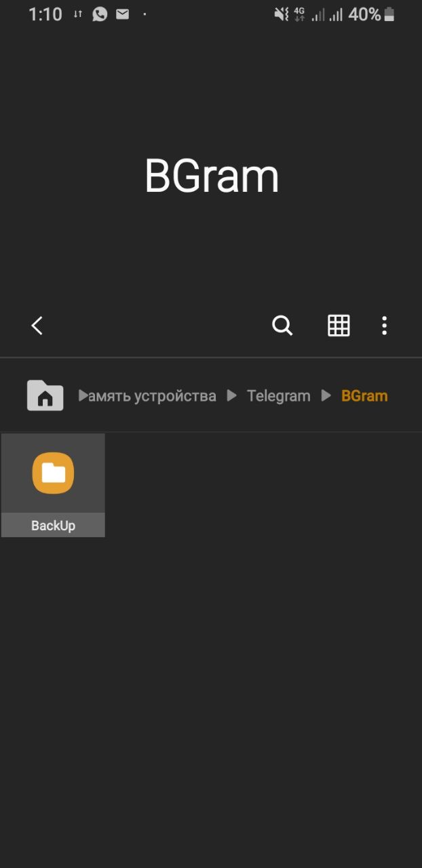Viewport: 422px width, 868px height.
Task: Tap the battery icon in status bar
Action: (x=389, y=14)
